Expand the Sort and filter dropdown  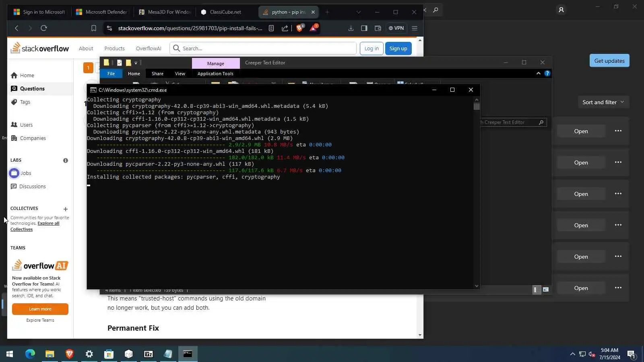[603, 102]
